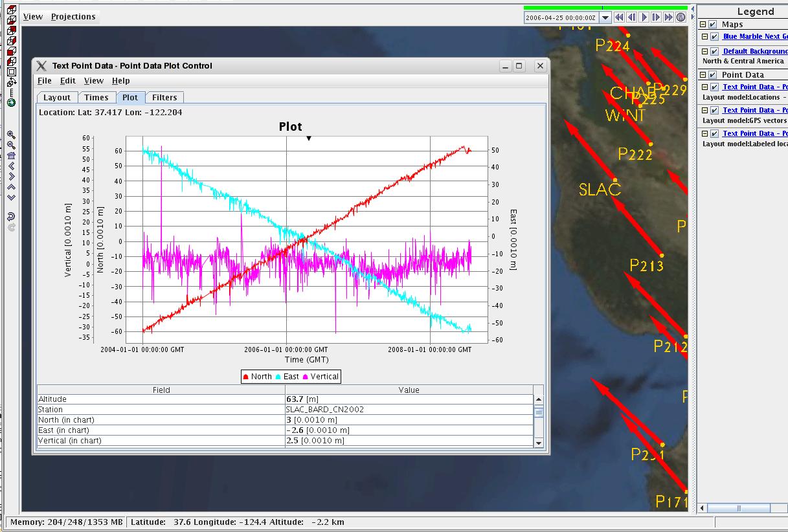
Task: Open the View menu in main window
Action: 33,17
